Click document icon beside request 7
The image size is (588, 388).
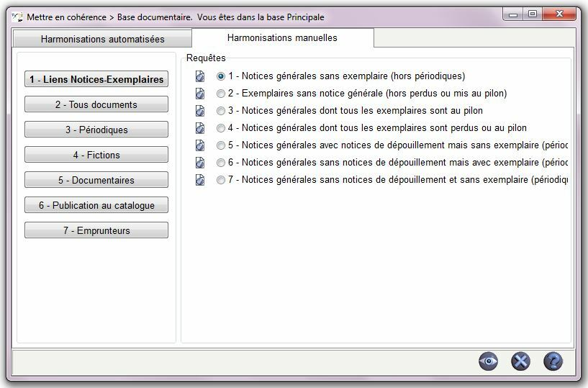[x=200, y=180]
